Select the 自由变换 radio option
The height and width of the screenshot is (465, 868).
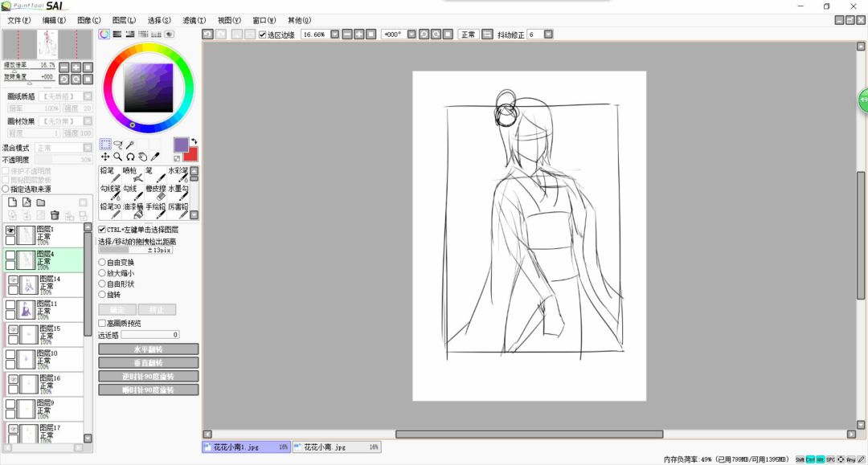point(102,262)
